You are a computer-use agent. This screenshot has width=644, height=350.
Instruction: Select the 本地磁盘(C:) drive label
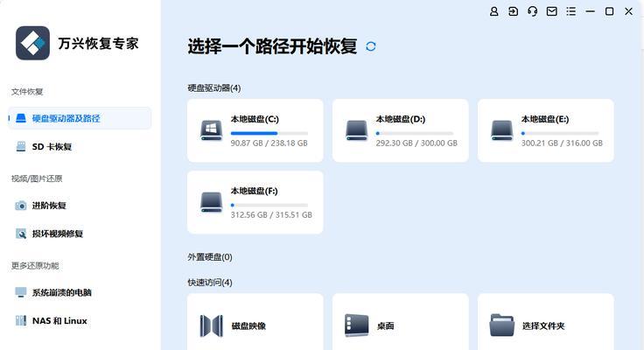(x=255, y=119)
